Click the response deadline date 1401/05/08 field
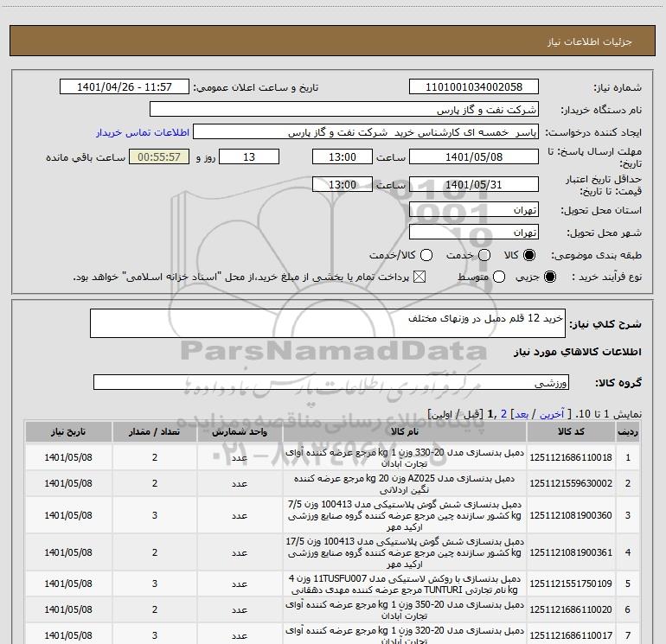Image resolution: width=666 pixels, height=644 pixels. [x=474, y=156]
